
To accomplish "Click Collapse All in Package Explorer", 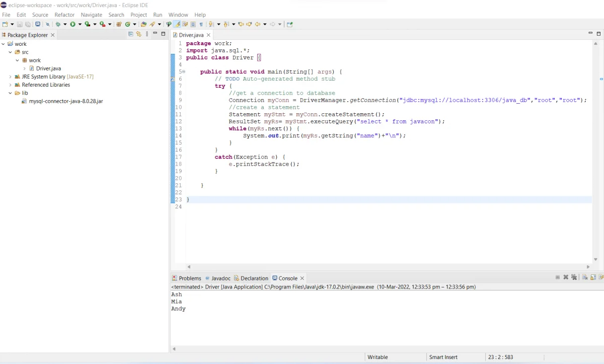I will [x=131, y=34].
